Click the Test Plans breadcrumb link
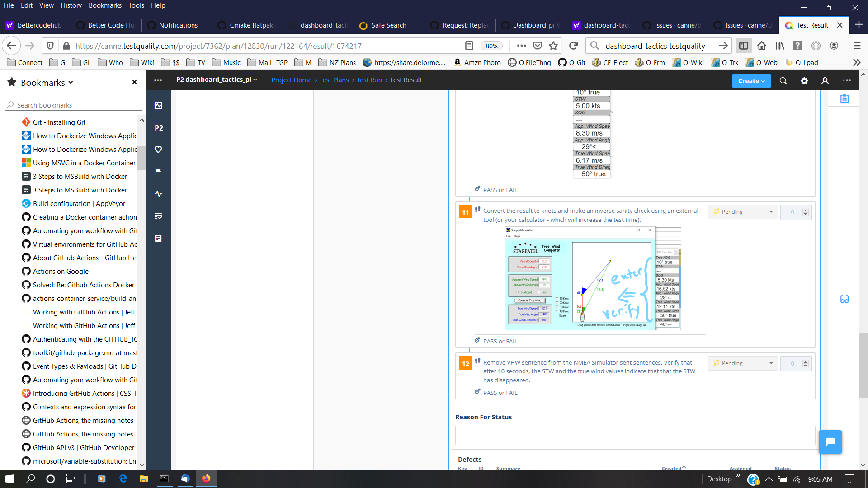 334,80
